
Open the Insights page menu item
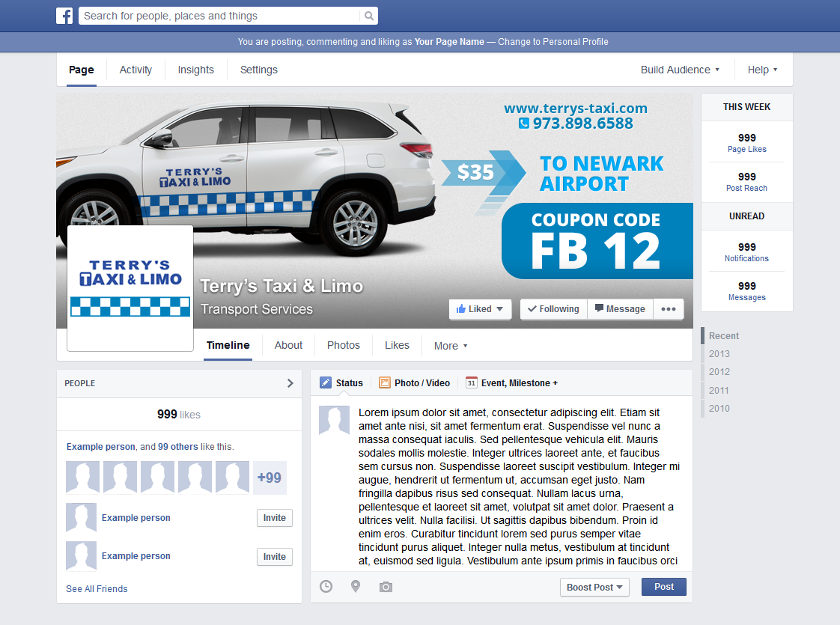(195, 70)
